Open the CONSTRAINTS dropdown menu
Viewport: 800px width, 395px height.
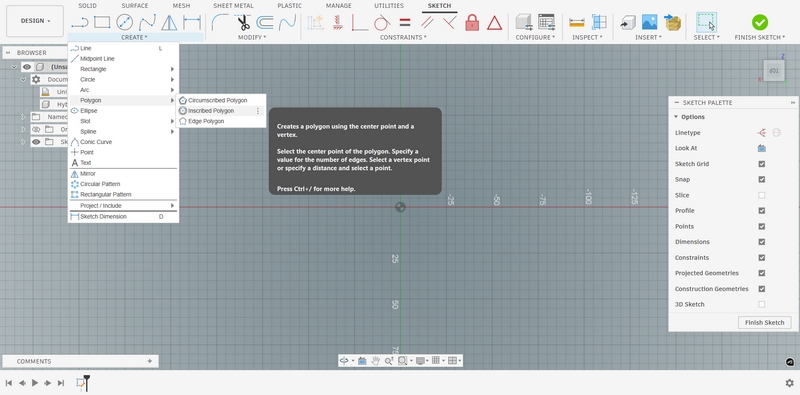[x=403, y=37]
